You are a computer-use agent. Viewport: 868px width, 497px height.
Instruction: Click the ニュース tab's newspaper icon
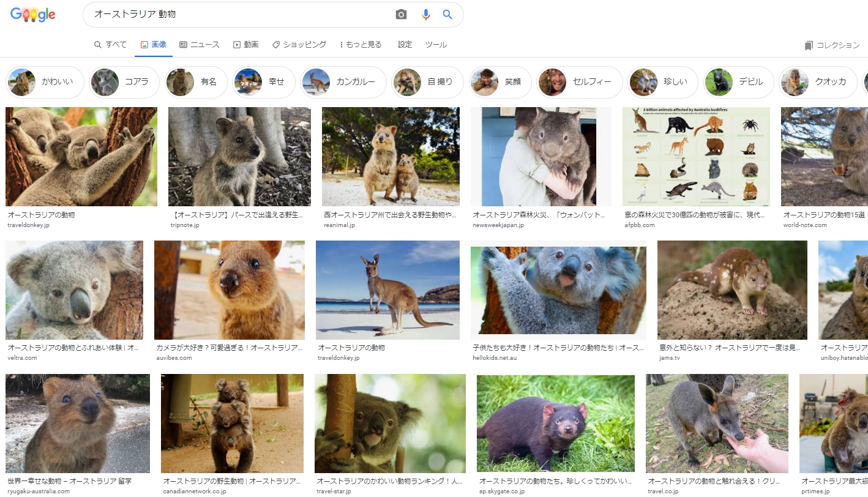tap(184, 44)
